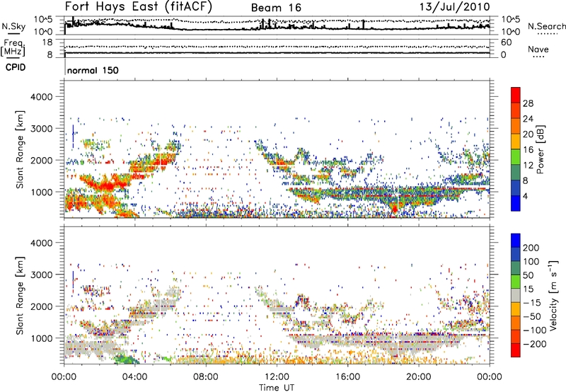This screenshot has width=566, height=392.
Task: Click the 4 label on the power color bar
Action: (x=525, y=196)
